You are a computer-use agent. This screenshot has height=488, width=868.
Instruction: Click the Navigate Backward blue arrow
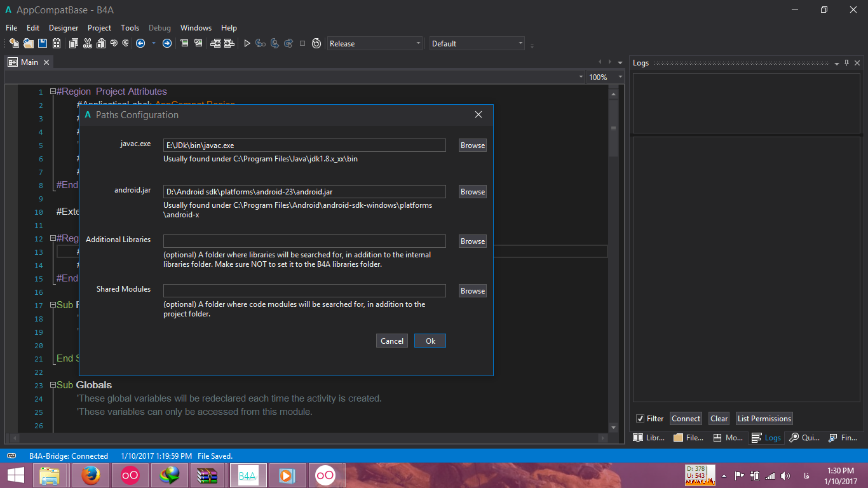coord(140,43)
